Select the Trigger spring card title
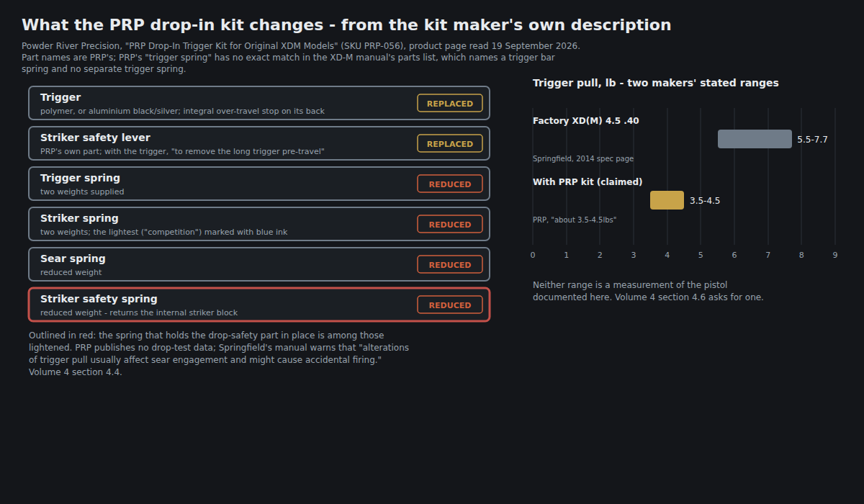 click(x=80, y=178)
